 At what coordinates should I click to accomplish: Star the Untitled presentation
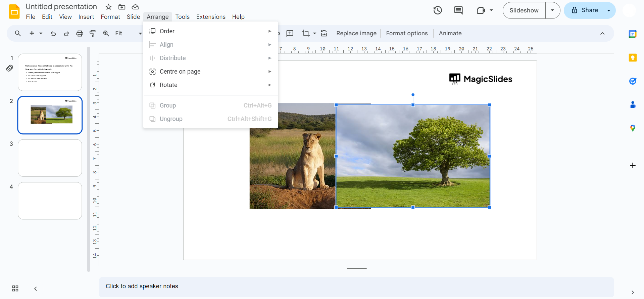tap(108, 7)
